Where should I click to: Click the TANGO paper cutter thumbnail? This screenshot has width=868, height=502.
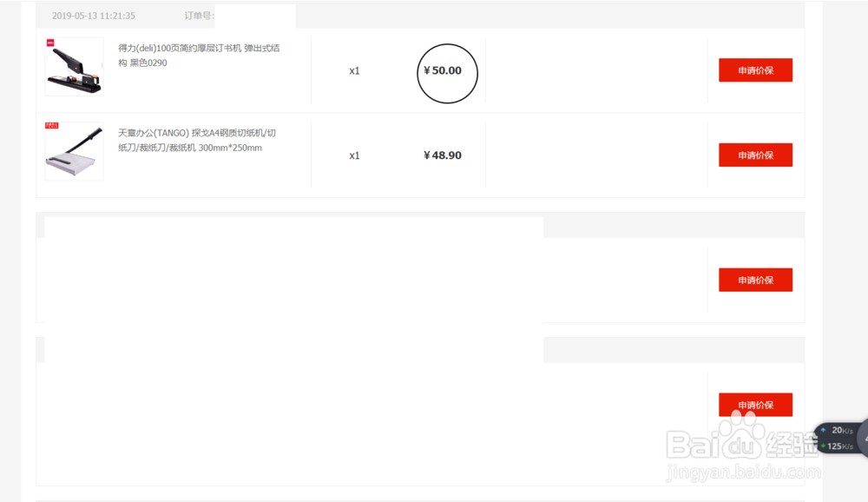75,152
